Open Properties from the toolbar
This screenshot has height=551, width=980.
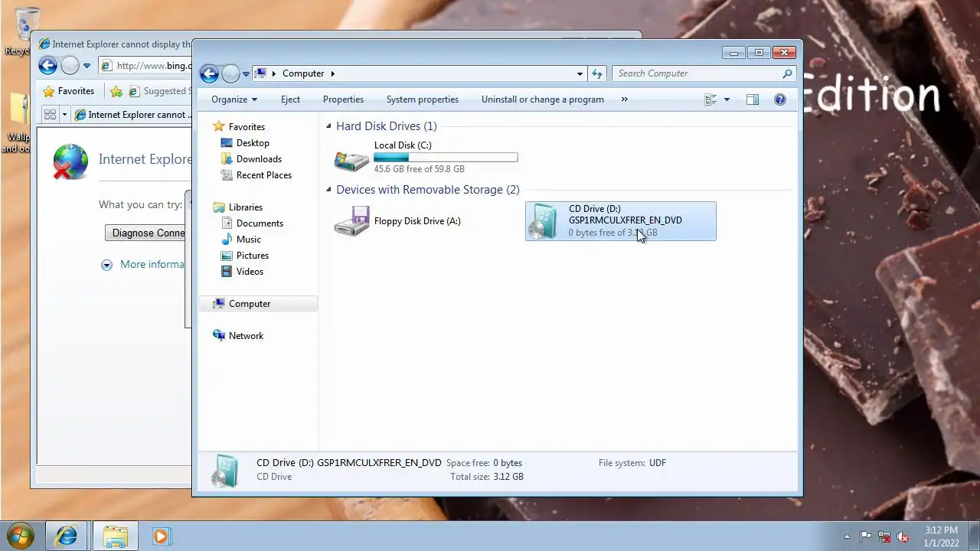[343, 99]
